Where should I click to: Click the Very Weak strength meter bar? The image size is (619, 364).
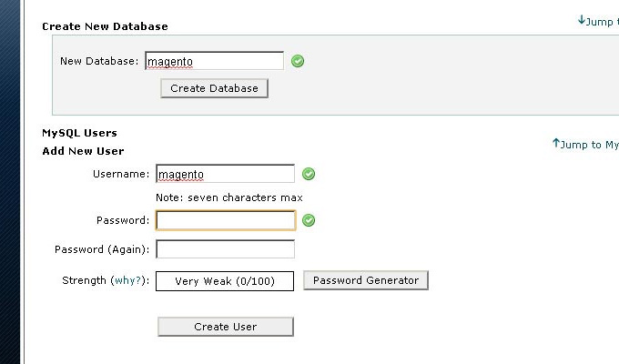(225, 281)
